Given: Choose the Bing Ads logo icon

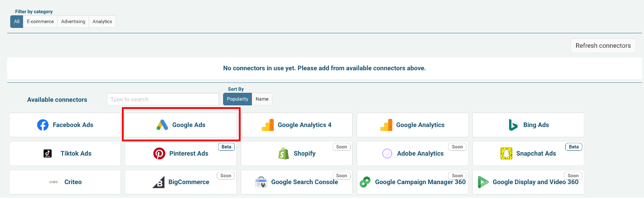Looking at the screenshot, I should point(513,125).
